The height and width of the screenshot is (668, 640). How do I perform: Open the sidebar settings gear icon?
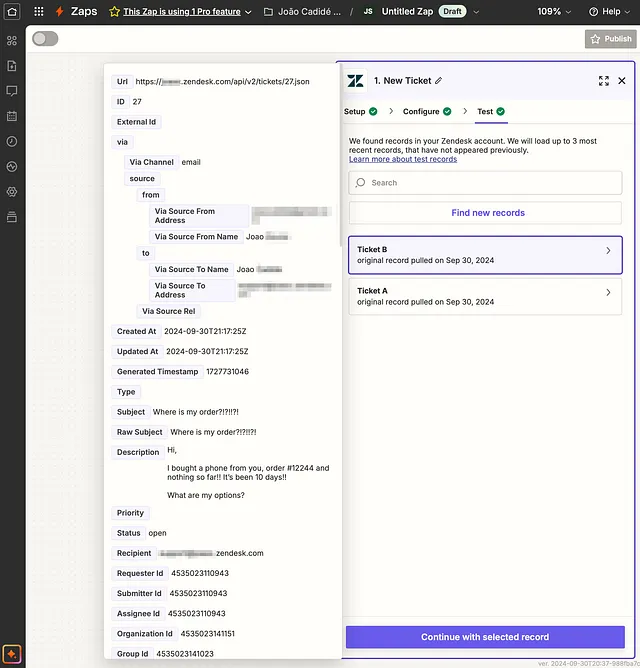click(12, 192)
